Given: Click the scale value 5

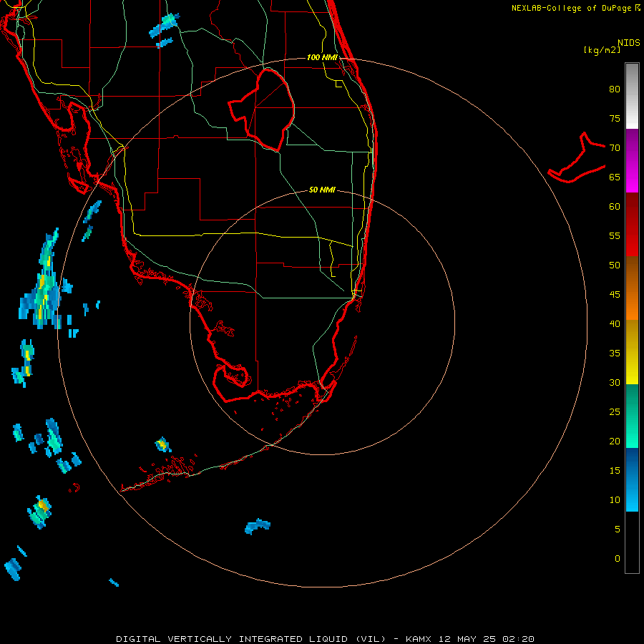Looking at the screenshot, I should 618,529.
